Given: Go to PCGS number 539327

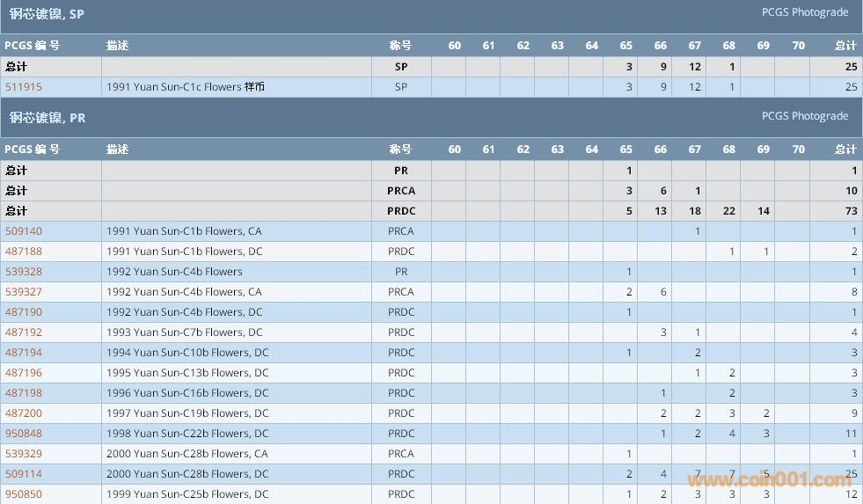Looking at the screenshot, I should (x=24, y=292).
